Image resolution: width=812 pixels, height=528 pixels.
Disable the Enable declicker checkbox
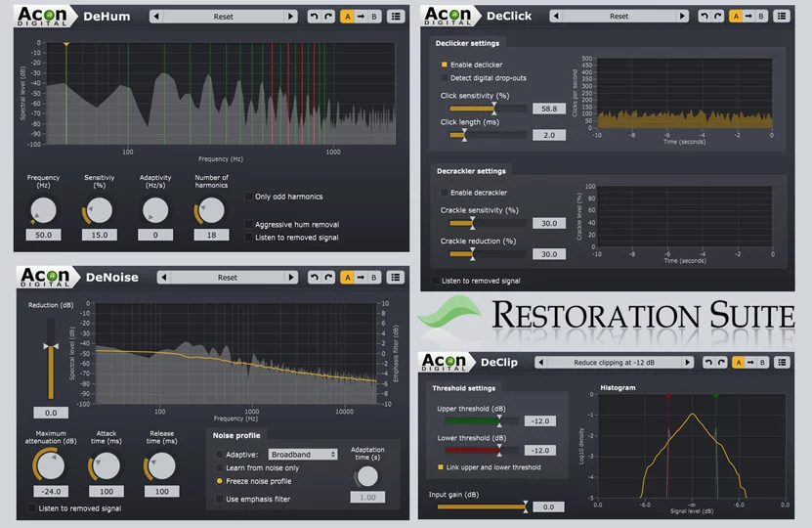coord(444,65)
